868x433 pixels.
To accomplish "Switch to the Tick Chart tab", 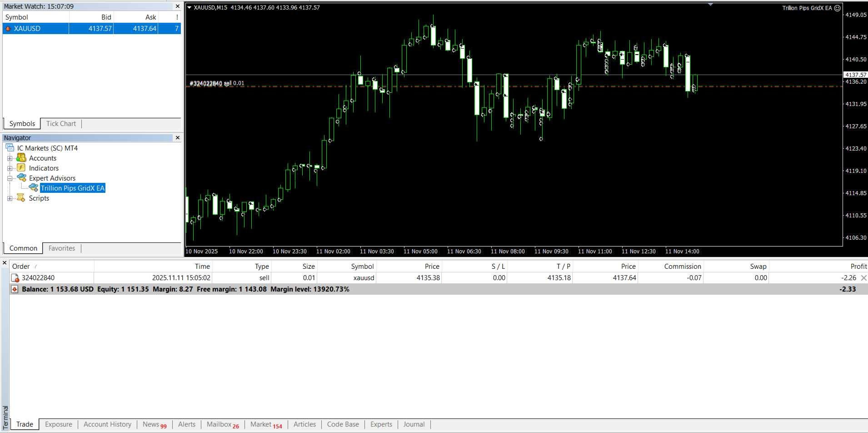I will click(x=61, y=124).
